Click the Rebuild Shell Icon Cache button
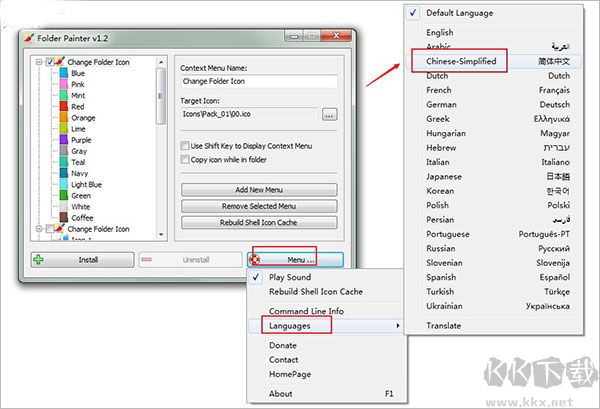 pyautogui.click(x=259, y=223)
